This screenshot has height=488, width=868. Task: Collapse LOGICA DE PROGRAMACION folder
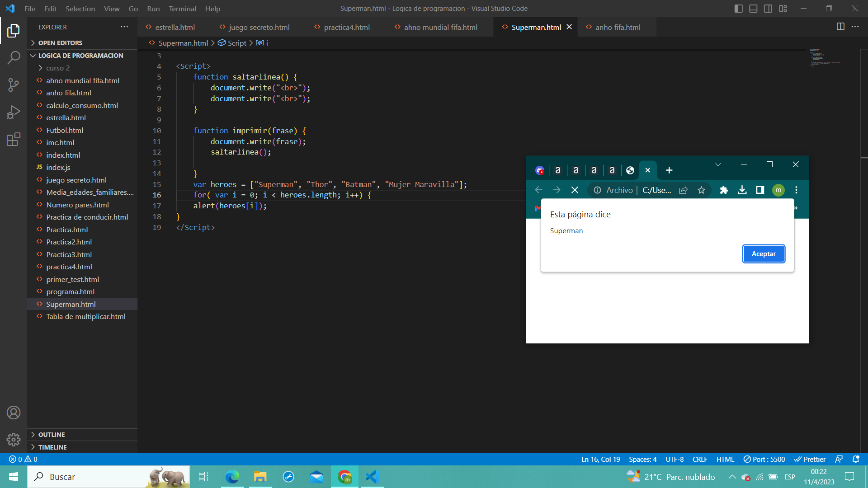click(x=80, y=56)
